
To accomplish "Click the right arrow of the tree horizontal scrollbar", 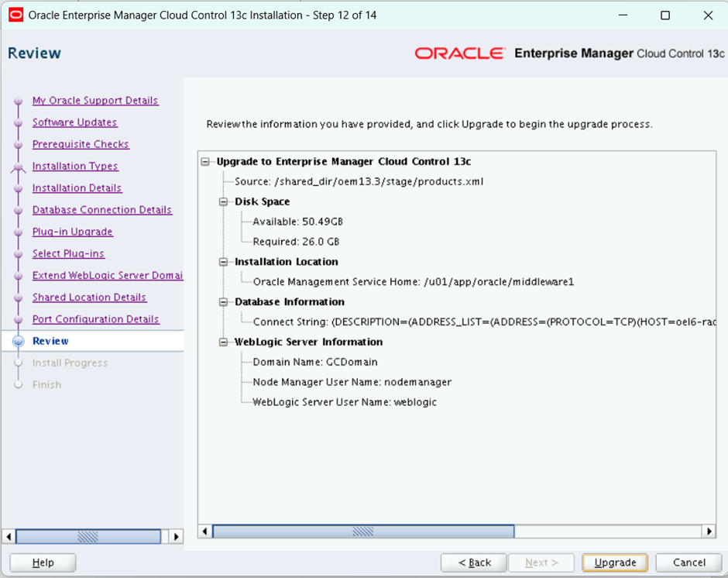I will pos(709,532).
